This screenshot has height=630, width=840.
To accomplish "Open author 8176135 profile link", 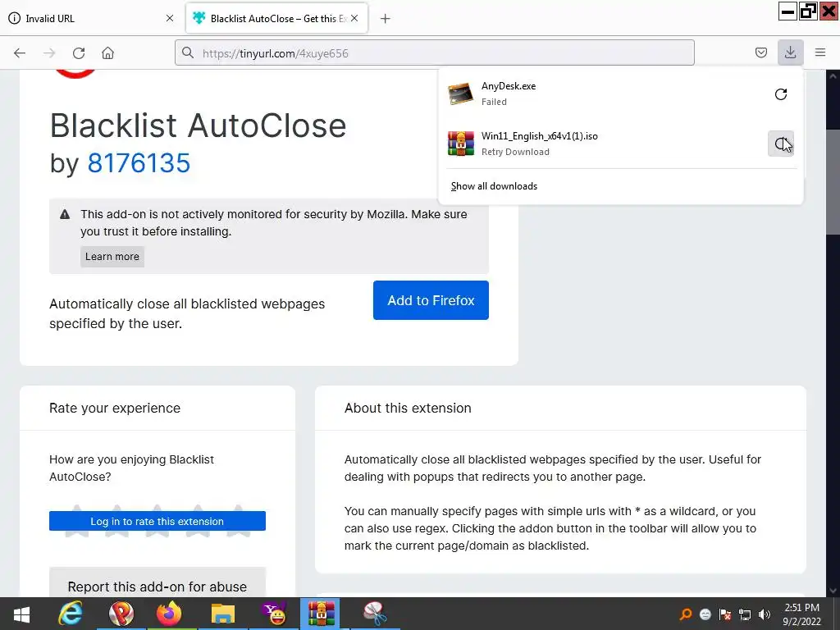I will [139, 163].
